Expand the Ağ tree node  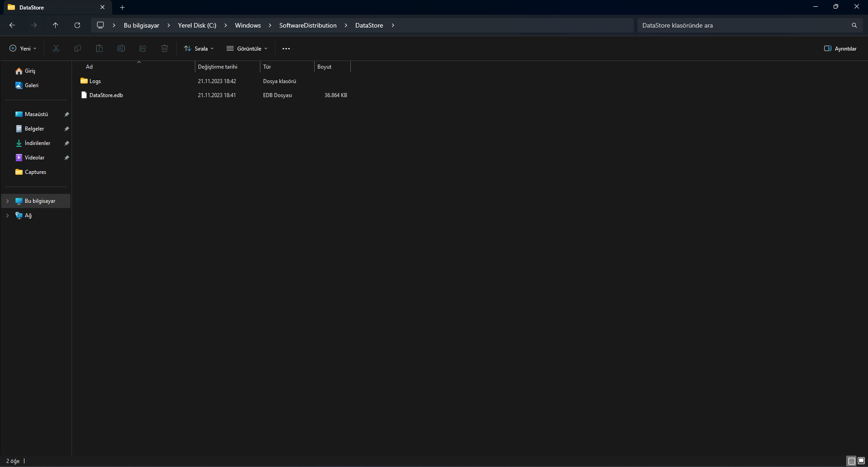click(8, 215)
